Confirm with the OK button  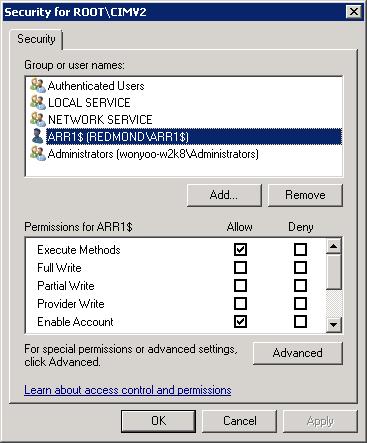[158, 421]
